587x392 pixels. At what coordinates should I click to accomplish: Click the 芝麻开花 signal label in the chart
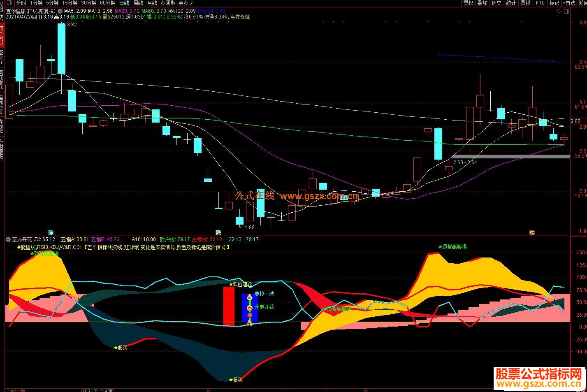click(x=264, y=307)
